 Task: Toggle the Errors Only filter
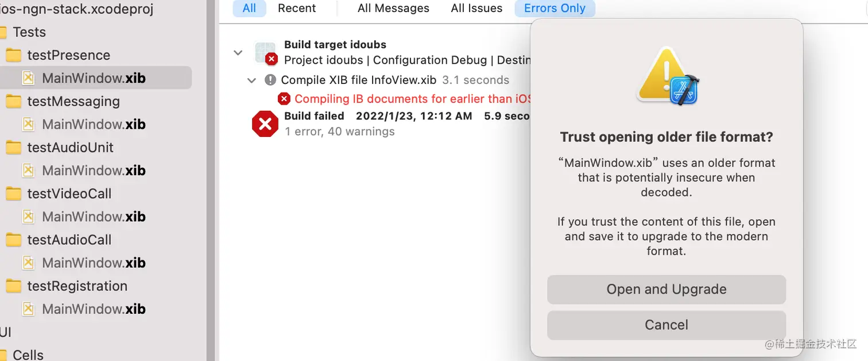point(555,8)
